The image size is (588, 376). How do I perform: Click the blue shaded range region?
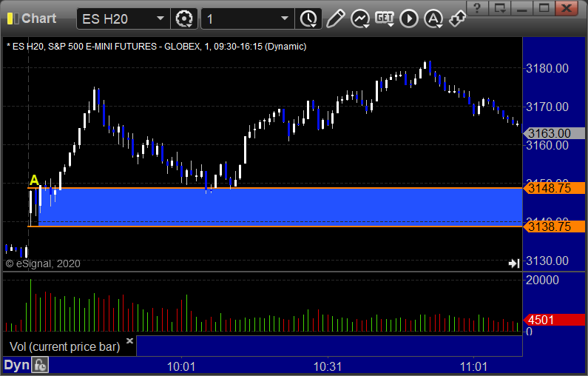point(280,207)
